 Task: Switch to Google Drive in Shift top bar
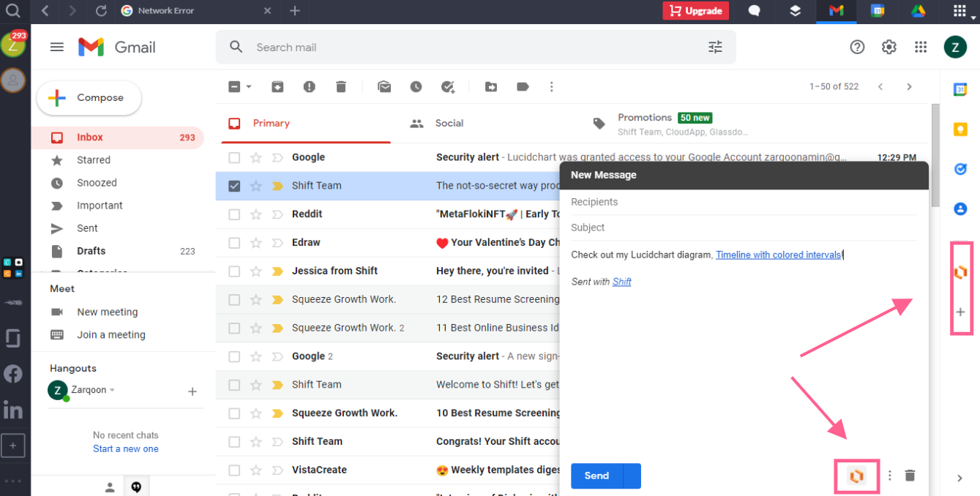[919, 10]
